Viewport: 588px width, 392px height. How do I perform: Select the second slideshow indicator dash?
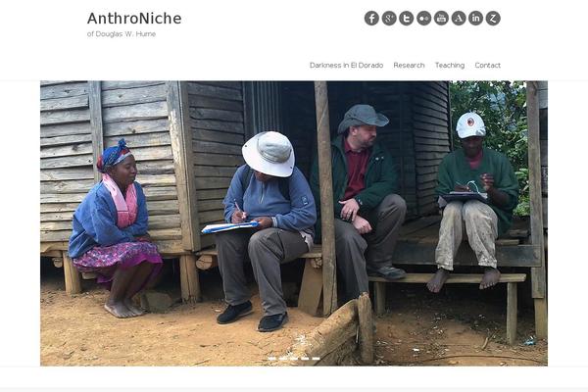283,359
